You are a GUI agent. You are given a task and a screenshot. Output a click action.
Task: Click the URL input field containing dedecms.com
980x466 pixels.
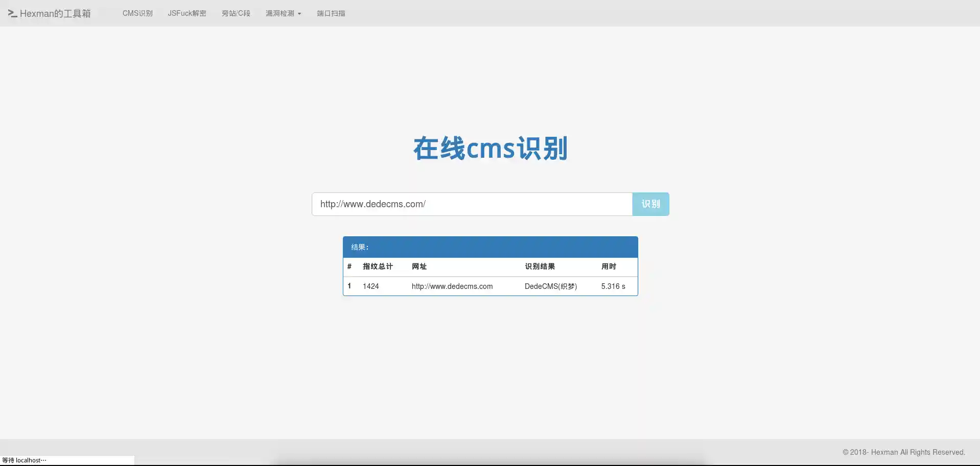click(x=471, y=204)
